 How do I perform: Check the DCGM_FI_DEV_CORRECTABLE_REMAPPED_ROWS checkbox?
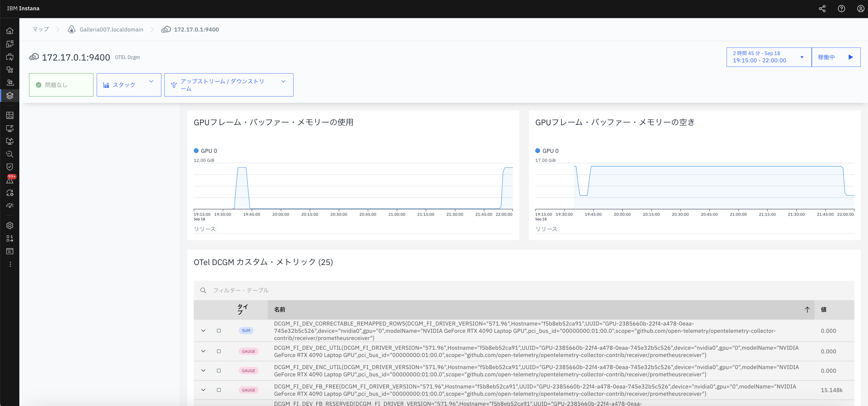(x=219, y=331)
